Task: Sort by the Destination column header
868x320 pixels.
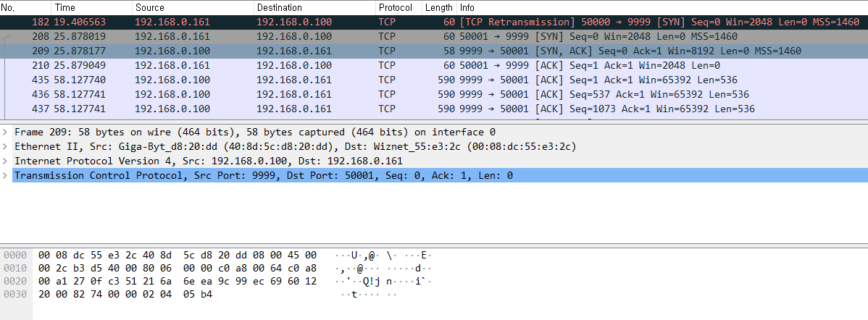Action: [314, 8]
